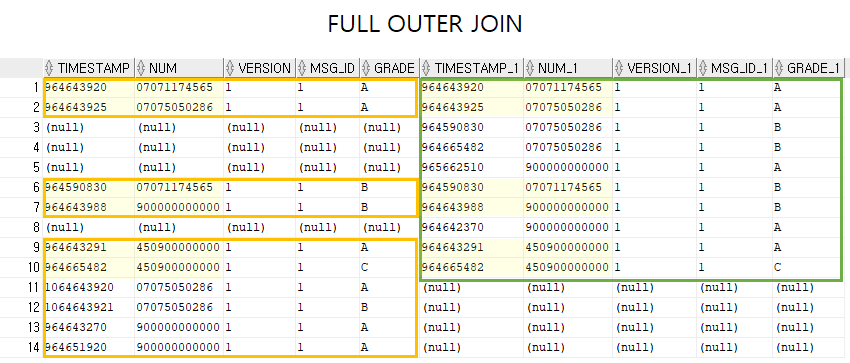Click NUM_1 cell 900000000000 in row 5

click(x=568, y=167)
